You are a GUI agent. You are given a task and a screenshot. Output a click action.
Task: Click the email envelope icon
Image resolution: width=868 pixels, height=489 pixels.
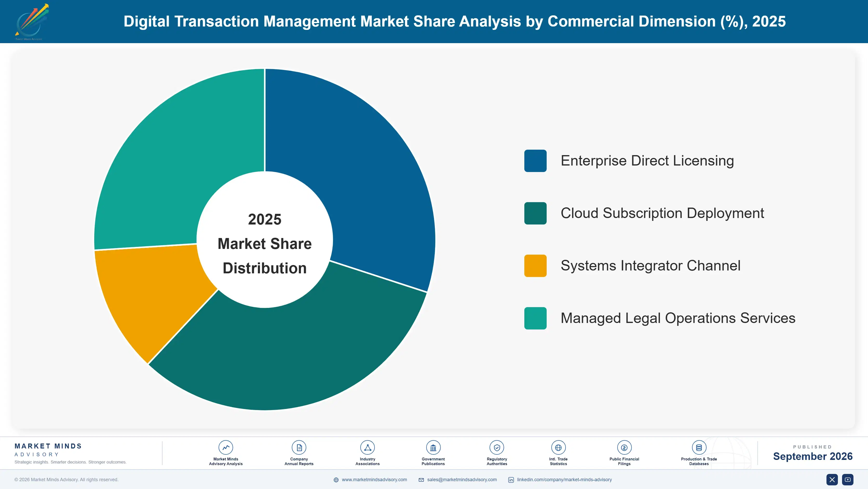(421, 480)
